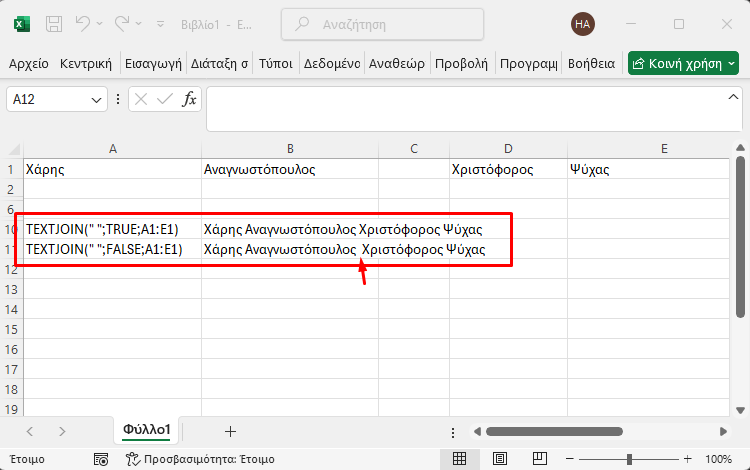The image size is (750, 470).
Task: Save the workbook using the floppy disk icon
Action: click(54, 24)
